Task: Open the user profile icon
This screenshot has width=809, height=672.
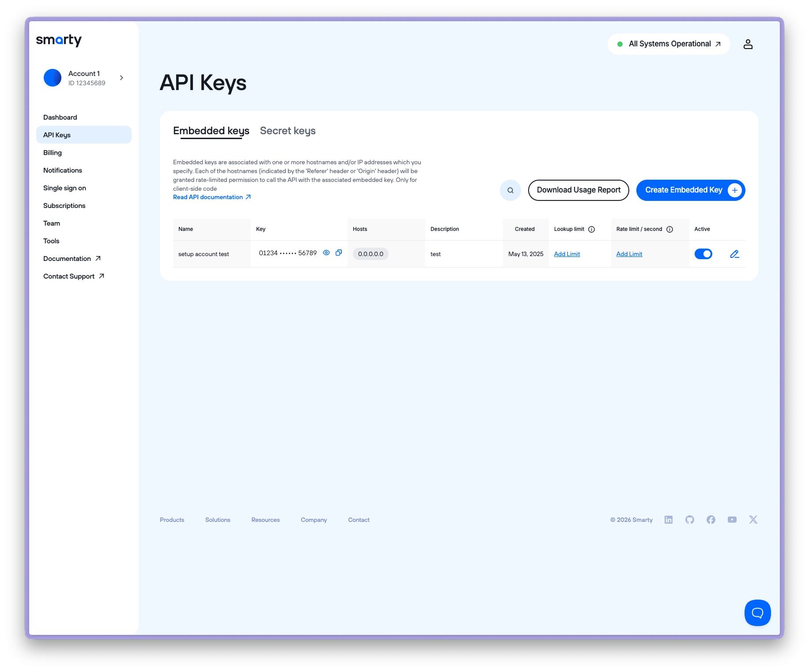Action: (748, 44)
